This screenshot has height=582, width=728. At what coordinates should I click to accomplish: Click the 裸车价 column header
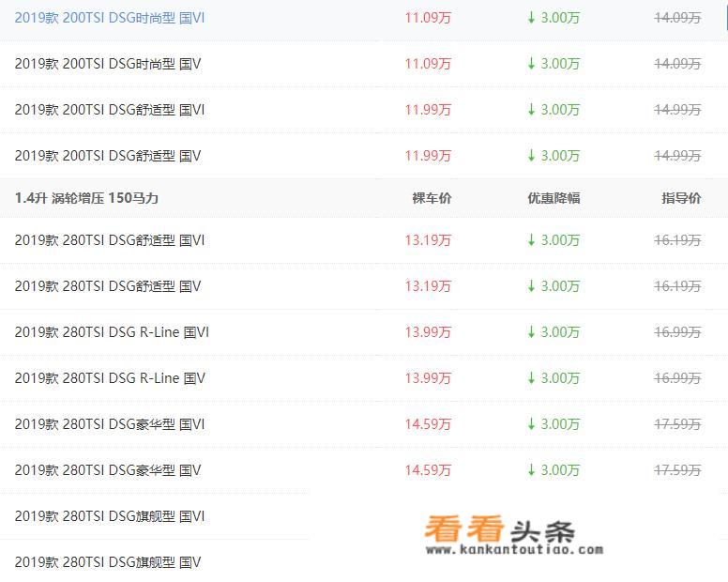point(432,198)
